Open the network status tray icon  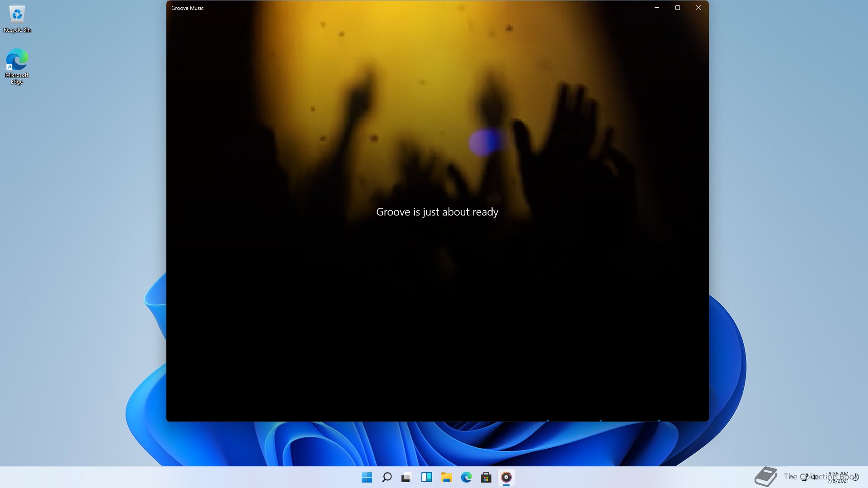[804, 477]
